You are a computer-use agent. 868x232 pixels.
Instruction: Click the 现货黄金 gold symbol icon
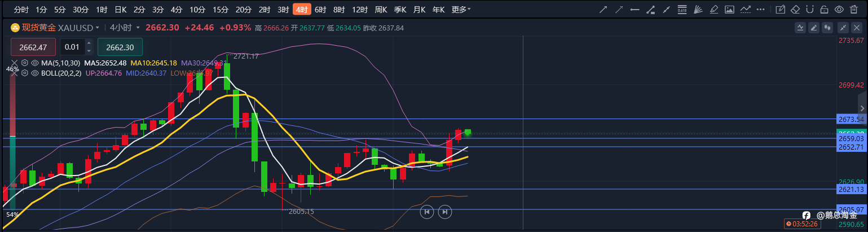pyautogui.click(x=15, y=28)
